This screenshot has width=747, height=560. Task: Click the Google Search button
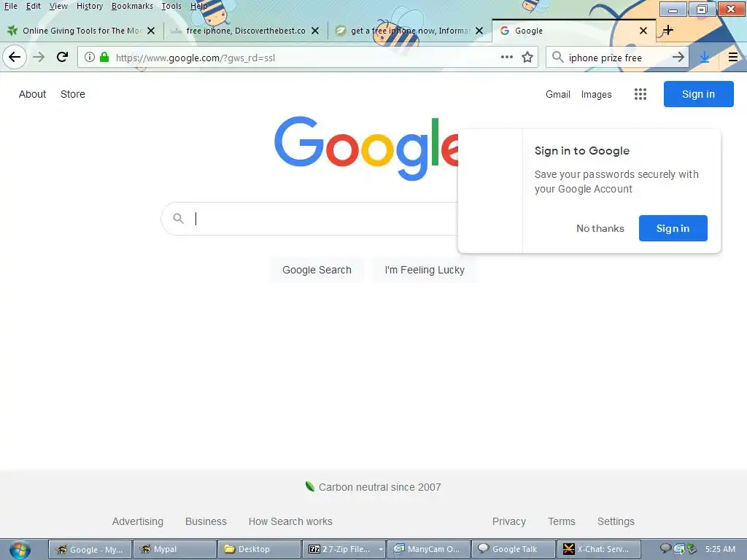[x=317, y=270]
